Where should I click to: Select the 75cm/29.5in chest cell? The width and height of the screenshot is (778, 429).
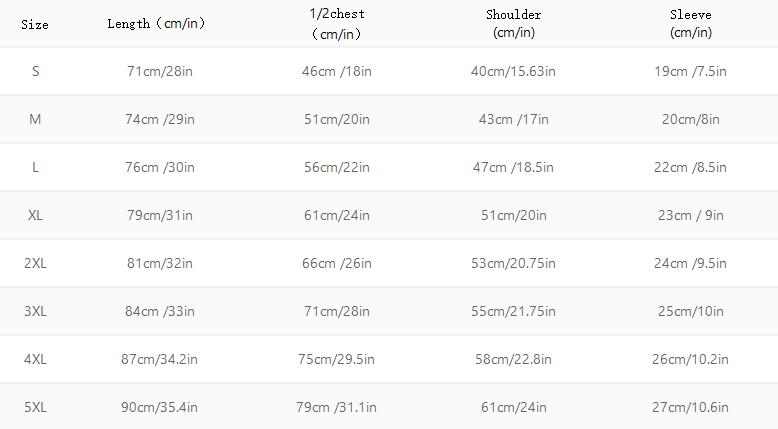pyautogui.click(x=338, y=360)
